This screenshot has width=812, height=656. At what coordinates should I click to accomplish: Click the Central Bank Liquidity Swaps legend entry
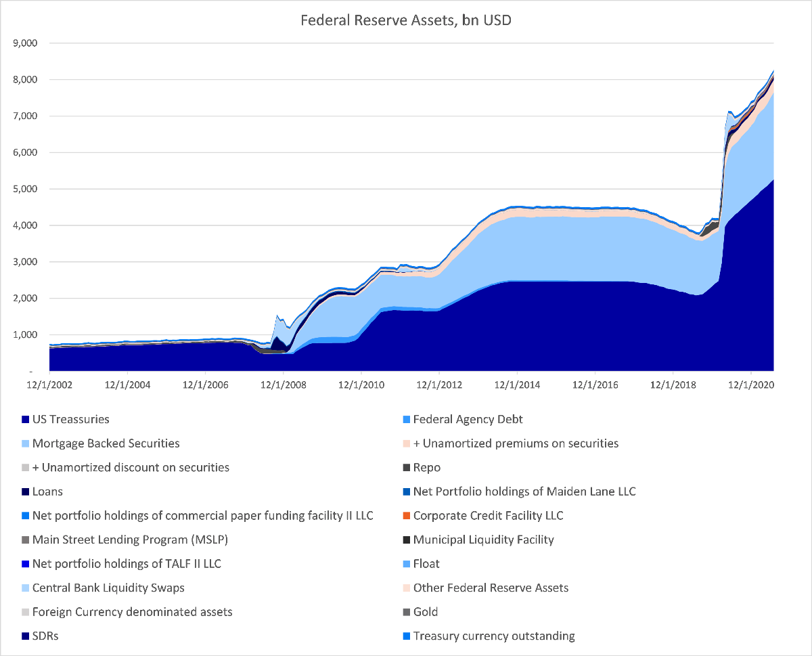point(108,588)
